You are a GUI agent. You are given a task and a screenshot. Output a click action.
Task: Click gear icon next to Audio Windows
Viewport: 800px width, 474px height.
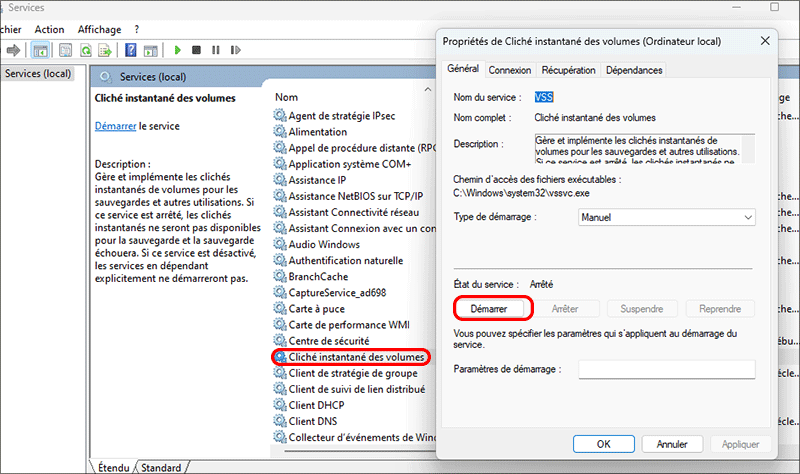(x=280, y=244)
